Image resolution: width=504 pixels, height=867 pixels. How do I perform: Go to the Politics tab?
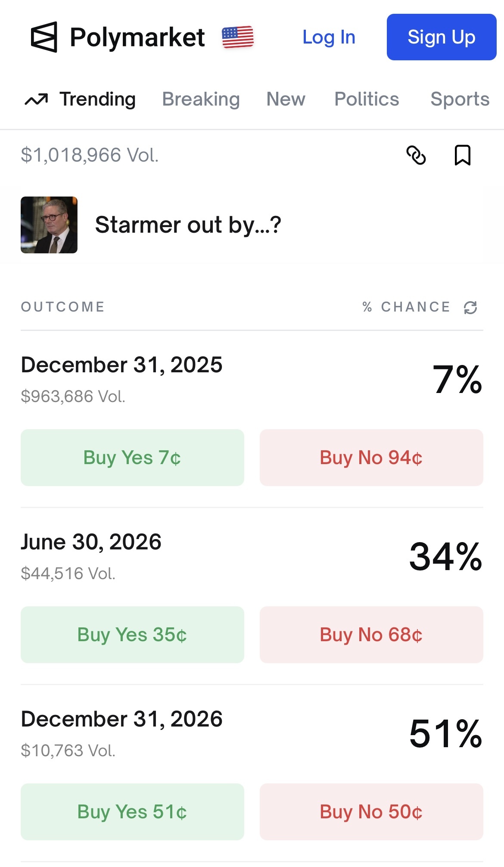[x=367, y=99]
